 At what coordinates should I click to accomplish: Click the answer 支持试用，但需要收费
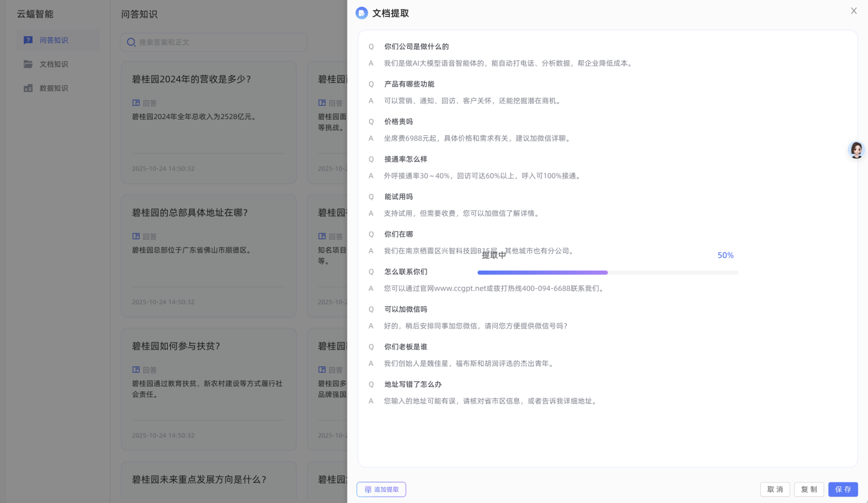tap(462, 214)
